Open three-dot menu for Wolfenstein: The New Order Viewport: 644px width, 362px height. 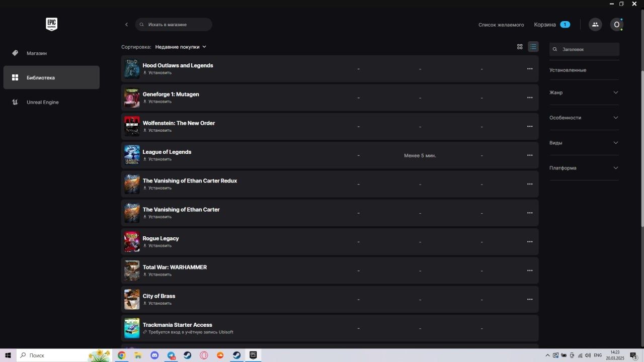530,126
